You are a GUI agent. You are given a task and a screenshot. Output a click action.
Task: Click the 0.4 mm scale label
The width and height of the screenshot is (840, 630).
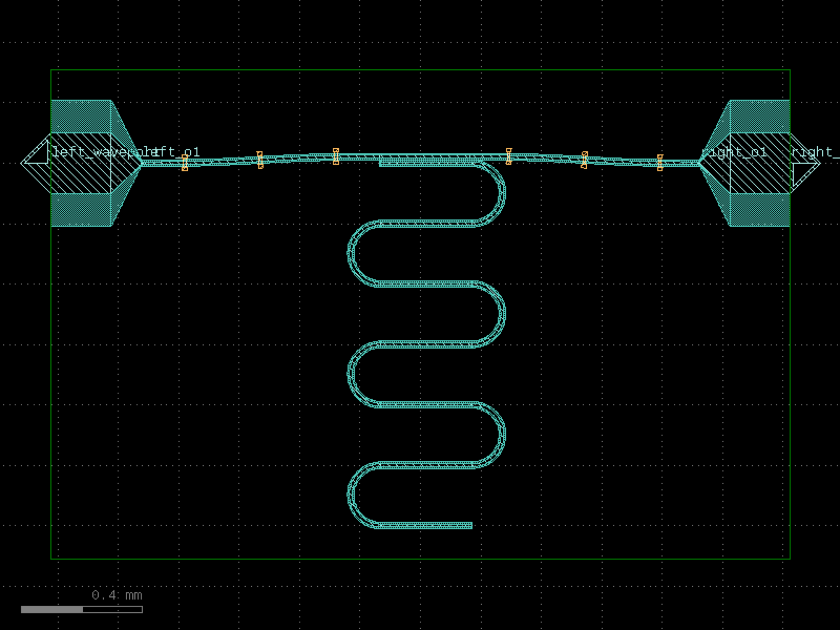click(117, 595)
